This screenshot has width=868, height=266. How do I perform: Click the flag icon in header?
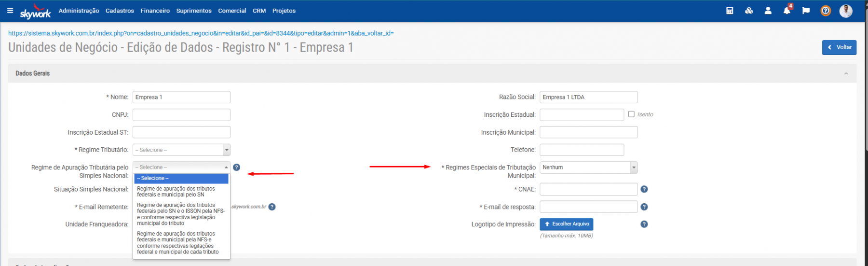pos(806,11)
